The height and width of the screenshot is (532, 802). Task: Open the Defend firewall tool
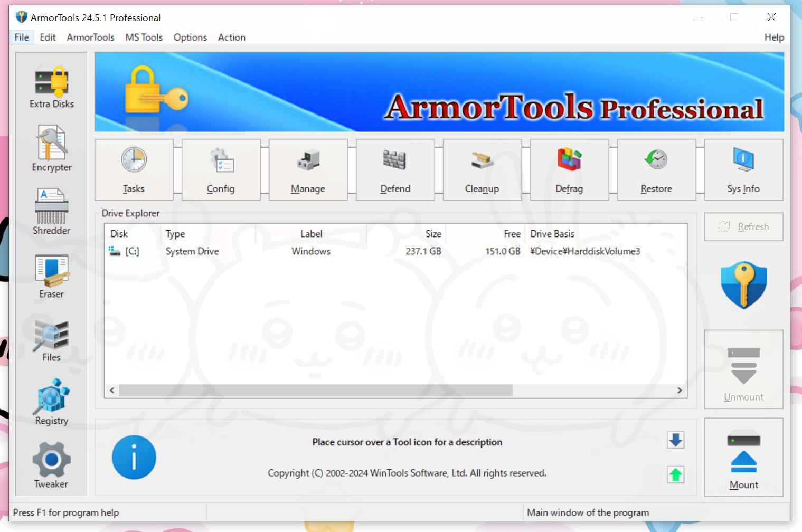point(395,170)
